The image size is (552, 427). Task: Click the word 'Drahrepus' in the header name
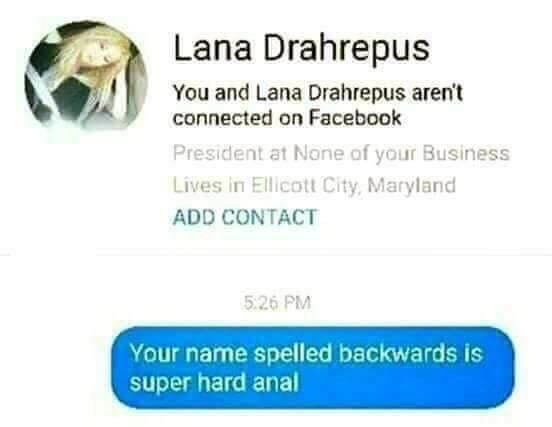point(346,48)
